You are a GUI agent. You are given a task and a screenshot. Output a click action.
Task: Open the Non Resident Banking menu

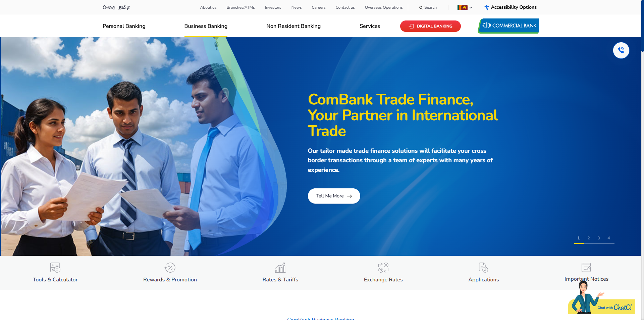(293, 26)
